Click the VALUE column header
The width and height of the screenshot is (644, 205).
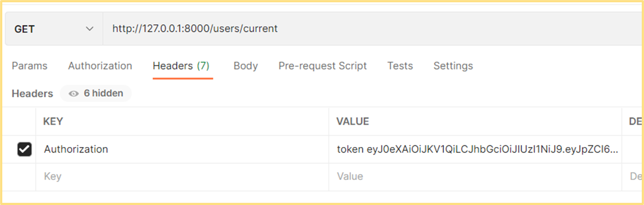(352, 122)
